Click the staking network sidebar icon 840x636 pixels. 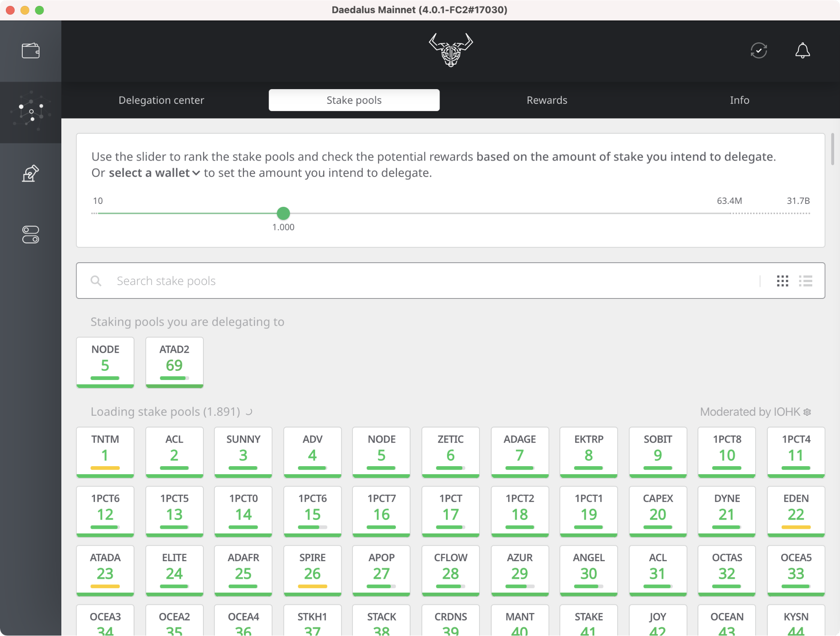click(x=30, y=112)
